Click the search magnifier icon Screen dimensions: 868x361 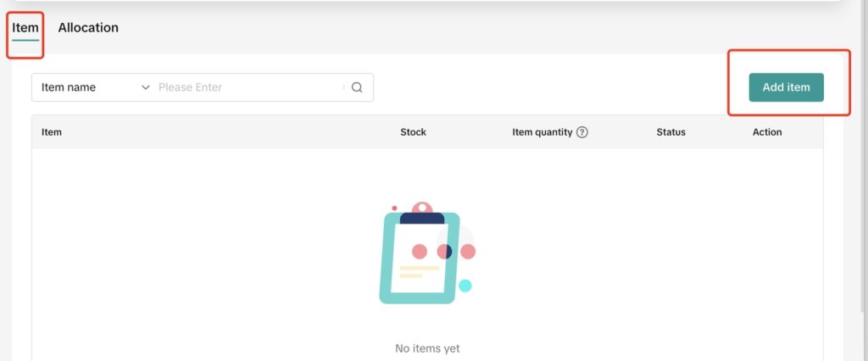[357, 87]
